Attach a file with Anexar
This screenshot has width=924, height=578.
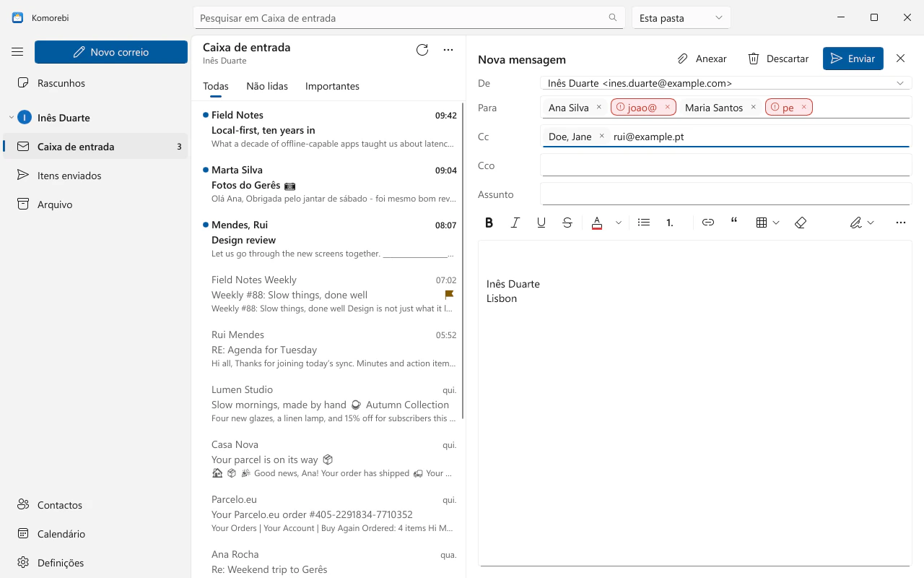pyautogui.click(x=702, y=59)
